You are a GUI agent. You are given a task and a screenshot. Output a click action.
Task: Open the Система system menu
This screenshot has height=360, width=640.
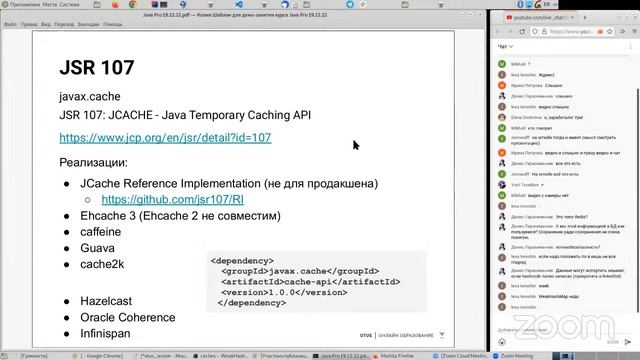tap(69, 4)
